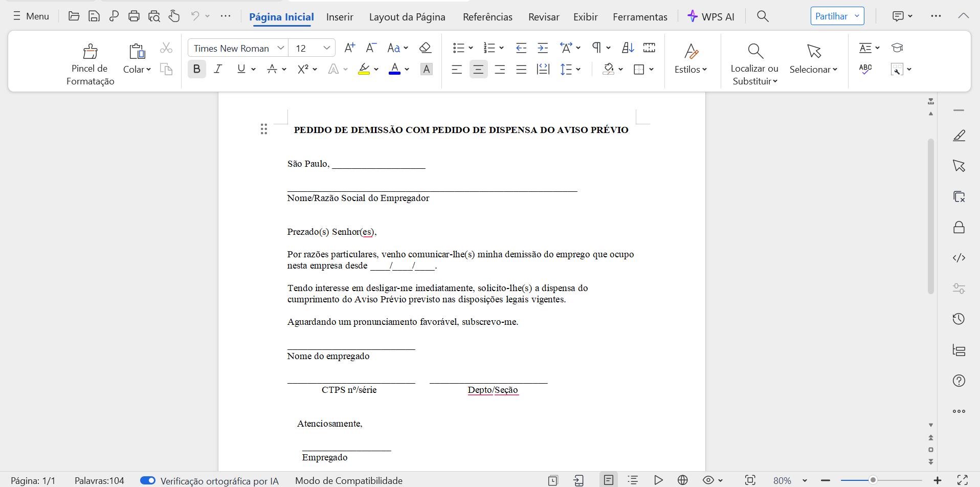Select the Cut (Recortar) icon
The height and width of the screenshot is (487, 980).
tap(166, 48)
